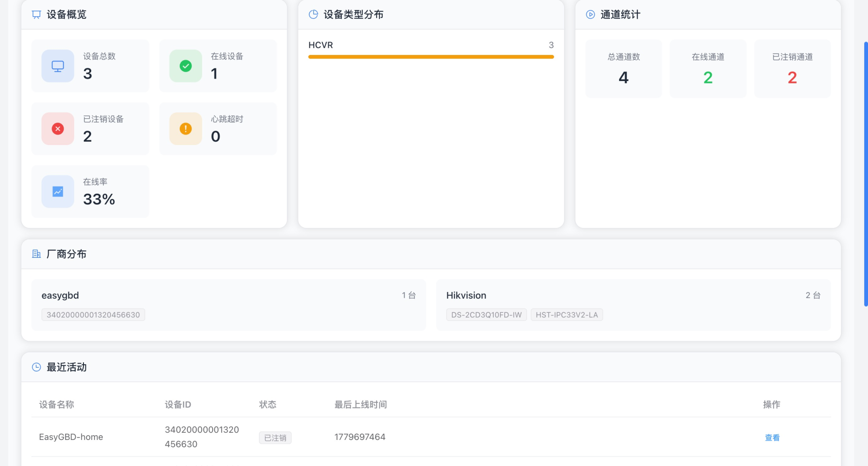The image size is (868, 466).
Task: Click the HCVR count number 3
Action: 551,45
